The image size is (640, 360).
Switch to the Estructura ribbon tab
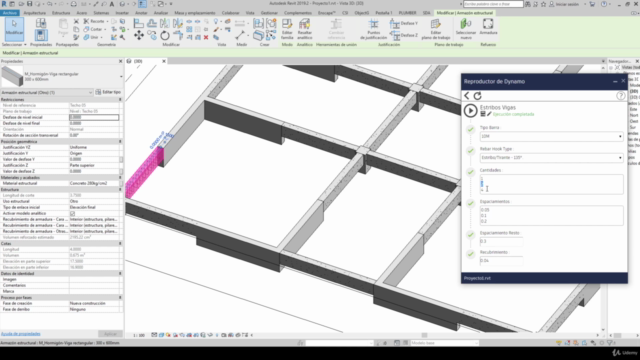pyautogui.click(x=61, y=13)
